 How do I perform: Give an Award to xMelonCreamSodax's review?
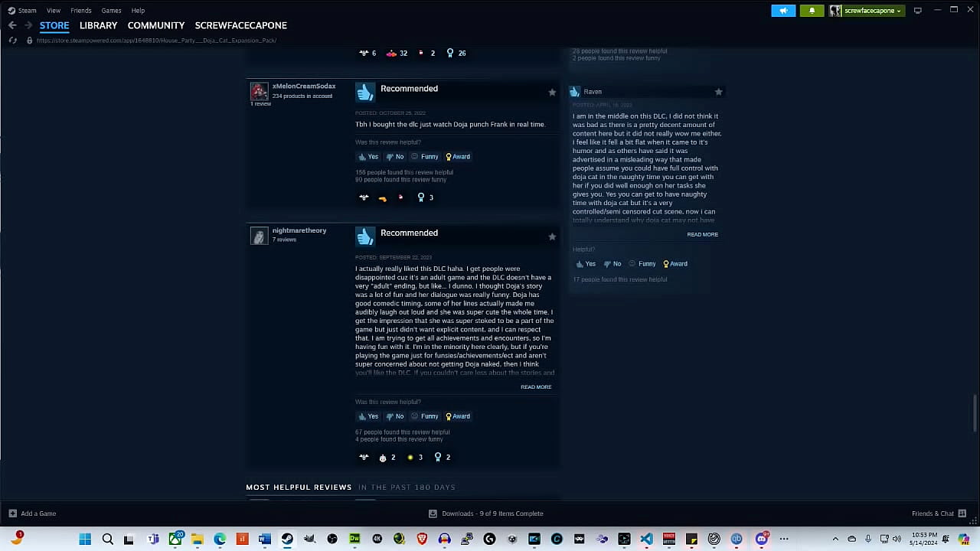[x=458, y=157]
